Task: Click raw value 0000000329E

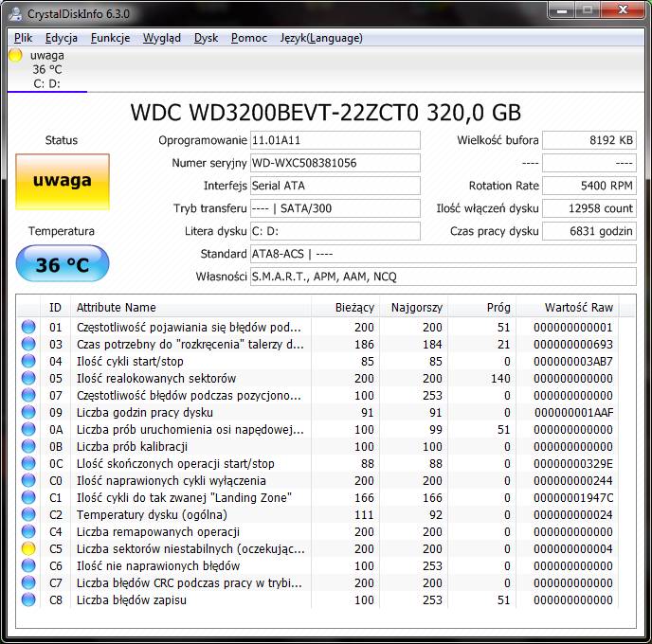Action: [573, 464]
